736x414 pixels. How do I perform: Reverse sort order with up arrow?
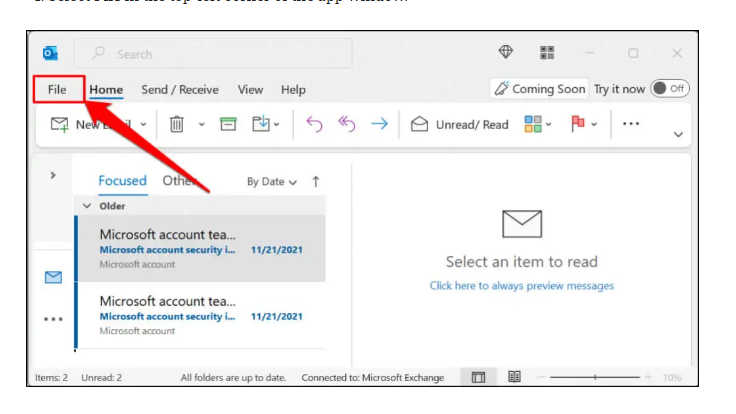point(316,182)
